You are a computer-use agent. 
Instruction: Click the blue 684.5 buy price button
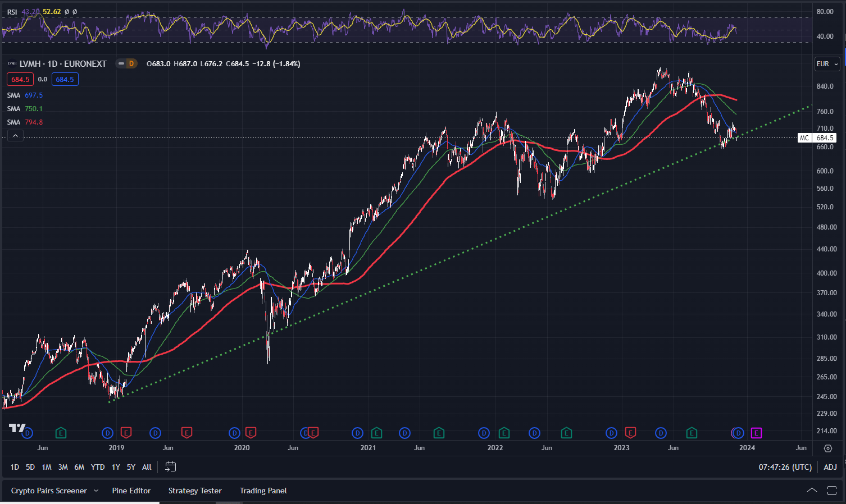(x=65, y=80)
